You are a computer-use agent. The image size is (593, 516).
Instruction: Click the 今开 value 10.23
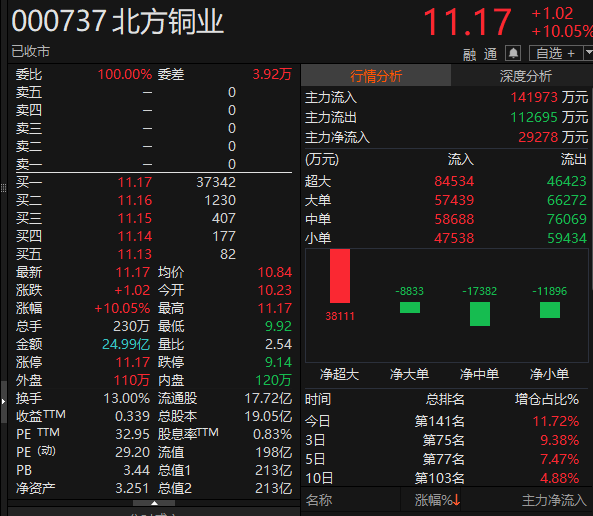(275, 290)
